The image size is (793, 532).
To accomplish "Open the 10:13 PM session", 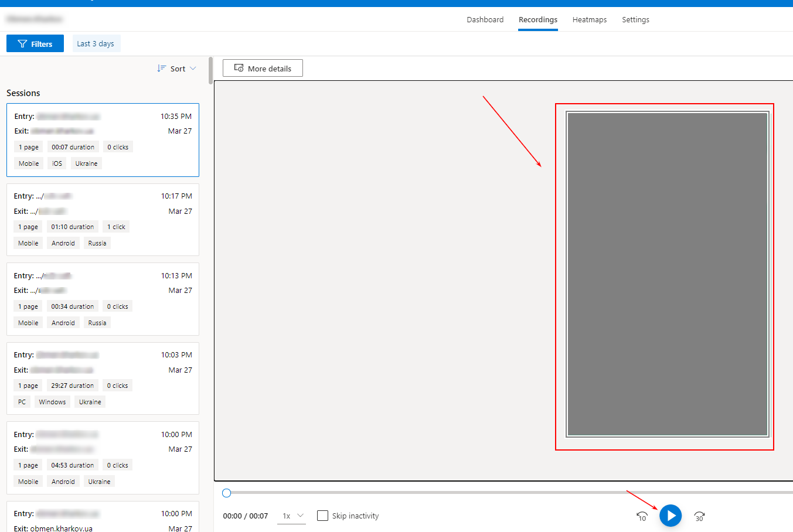I will click(x=103, y=299).
